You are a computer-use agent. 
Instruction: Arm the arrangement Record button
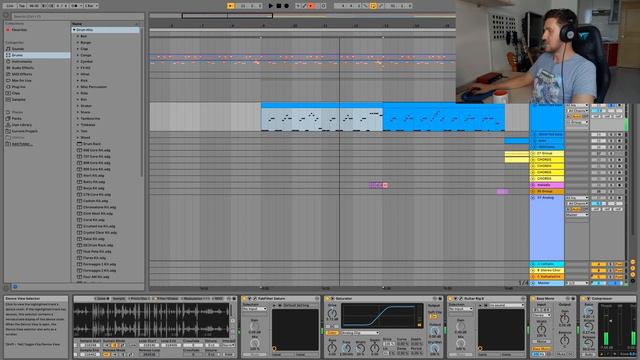(287, 6)
